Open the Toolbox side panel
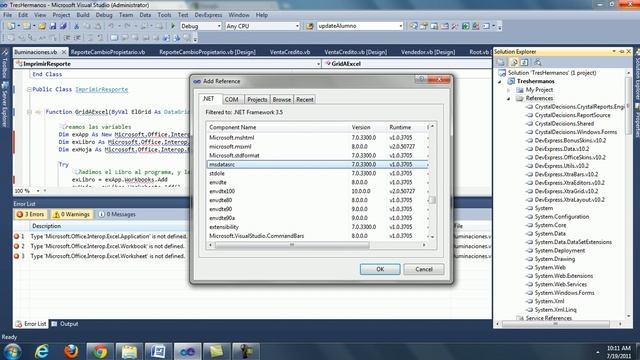Viewport: 640px width, 360px height. [x=4, y=64]
